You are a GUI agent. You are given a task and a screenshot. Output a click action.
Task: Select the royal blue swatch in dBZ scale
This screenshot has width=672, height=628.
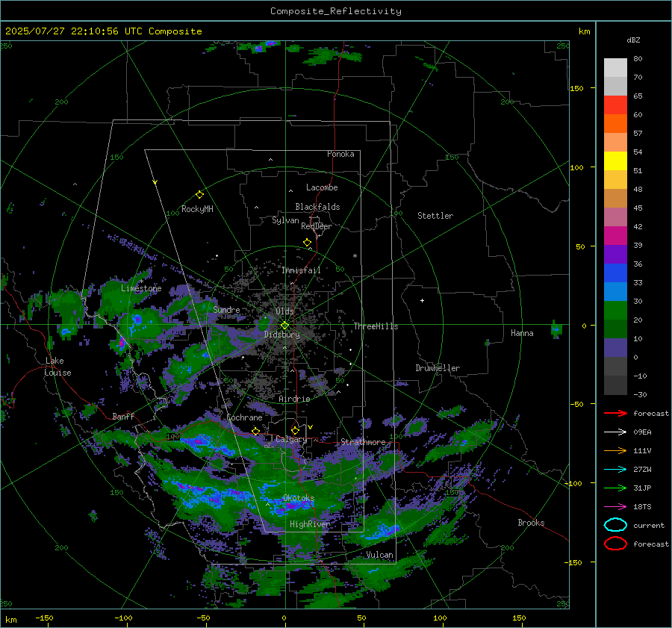coord(615,273)
